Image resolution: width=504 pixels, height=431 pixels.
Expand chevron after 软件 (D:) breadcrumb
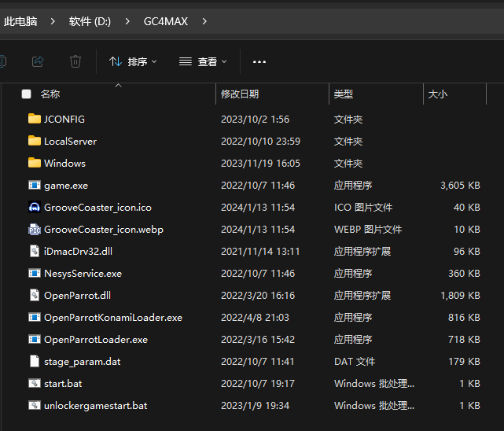127,21
